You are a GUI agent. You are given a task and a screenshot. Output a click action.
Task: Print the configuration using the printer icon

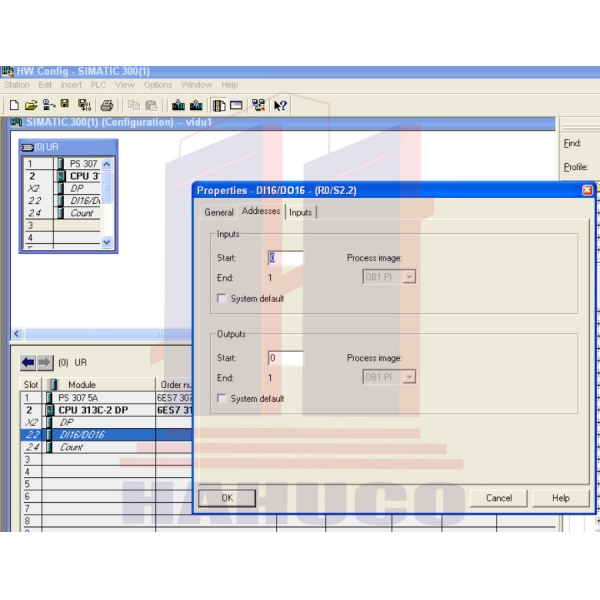pos(107,105)
